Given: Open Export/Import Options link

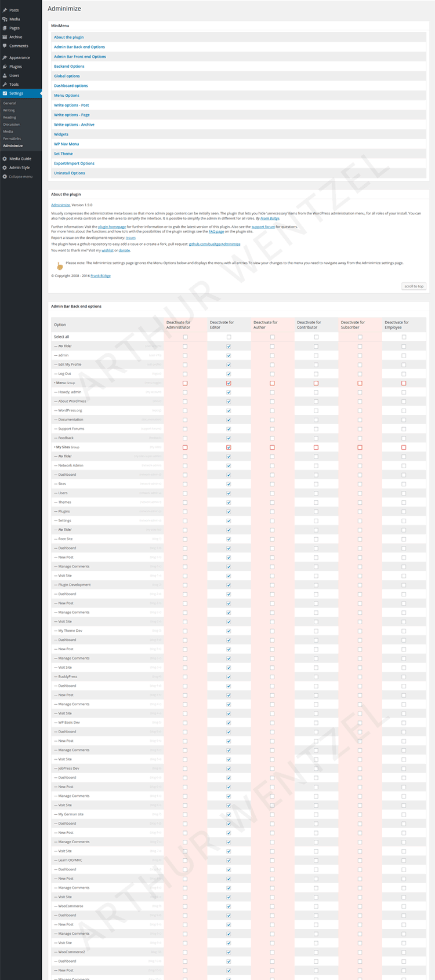Looking at the screenshot, I should coord(74,163).
